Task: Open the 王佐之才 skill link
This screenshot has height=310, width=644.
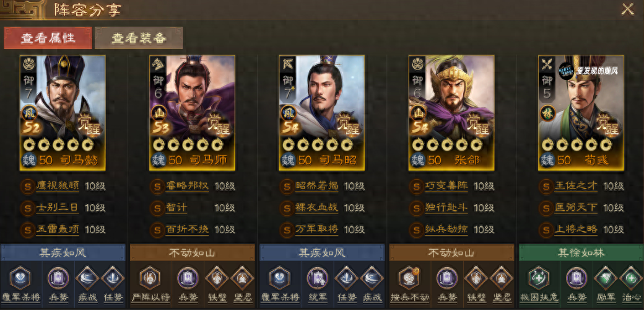Action: (x=575, y=186)
